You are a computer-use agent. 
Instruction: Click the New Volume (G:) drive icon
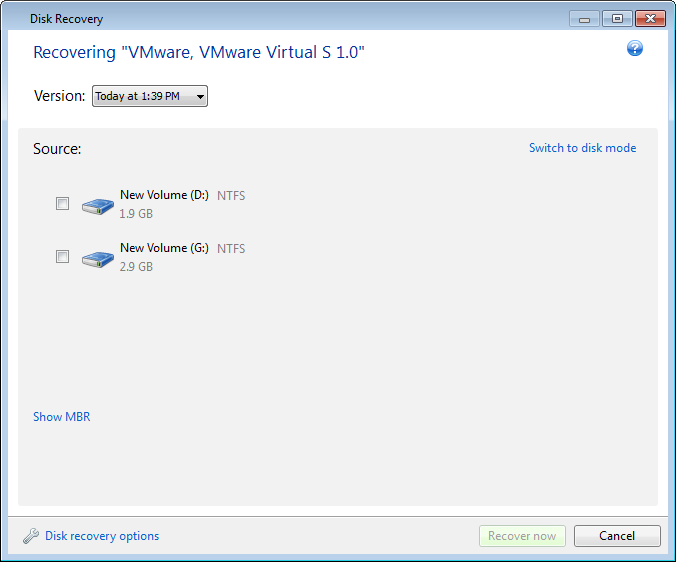click(98, 259)
